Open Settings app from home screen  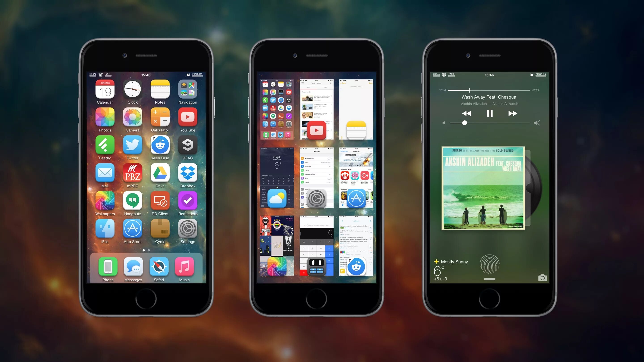188,230
